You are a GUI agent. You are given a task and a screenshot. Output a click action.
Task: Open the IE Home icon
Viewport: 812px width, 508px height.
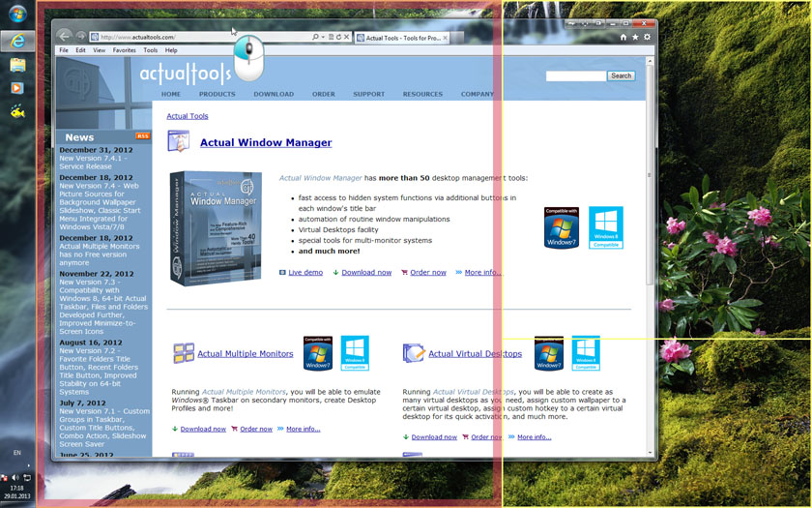tap(623, 37)
